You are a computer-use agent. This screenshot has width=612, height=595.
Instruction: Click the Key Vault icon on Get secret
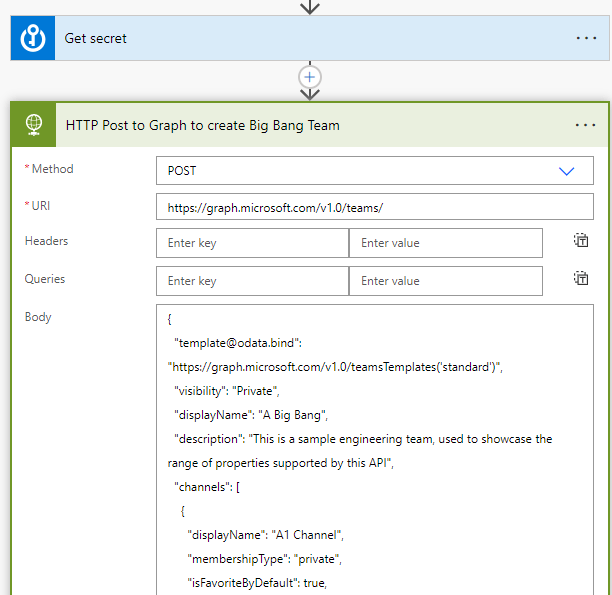pyautogui.click(x=32, y=38)
